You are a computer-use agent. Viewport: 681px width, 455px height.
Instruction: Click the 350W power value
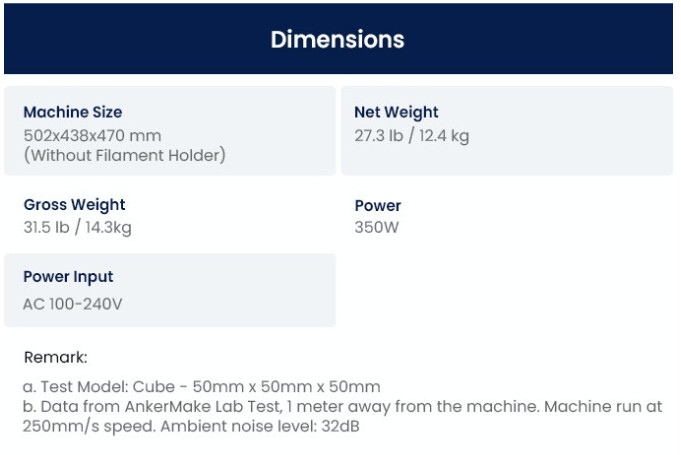tap(377, 227)
